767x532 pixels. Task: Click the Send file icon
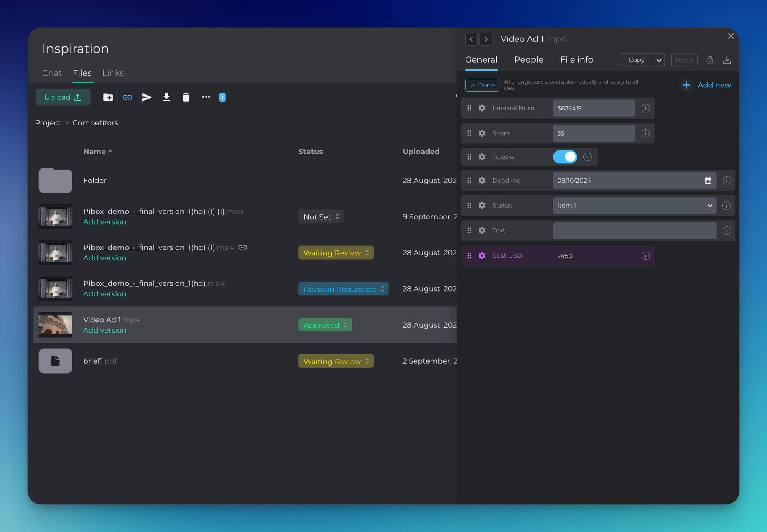(x=147, y=97)
